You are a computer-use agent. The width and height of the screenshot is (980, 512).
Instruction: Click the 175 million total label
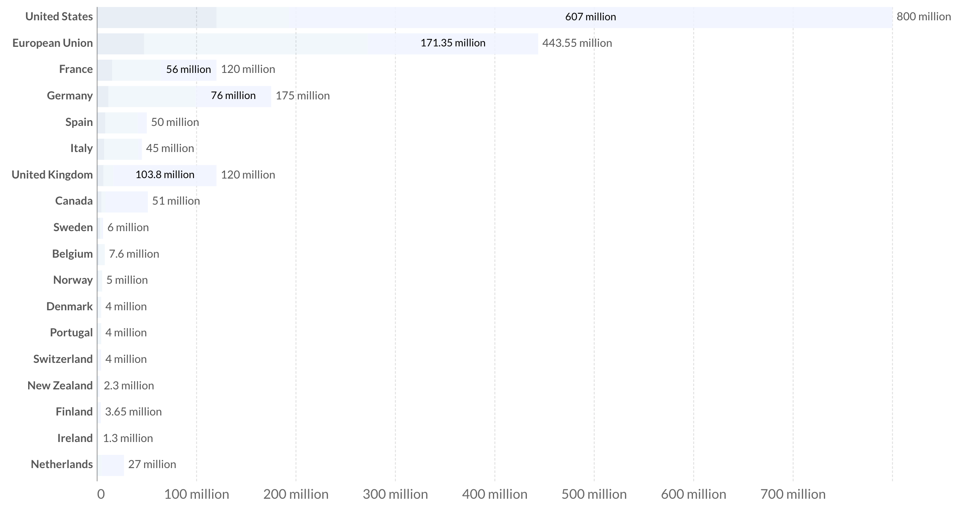coord(303,96)
